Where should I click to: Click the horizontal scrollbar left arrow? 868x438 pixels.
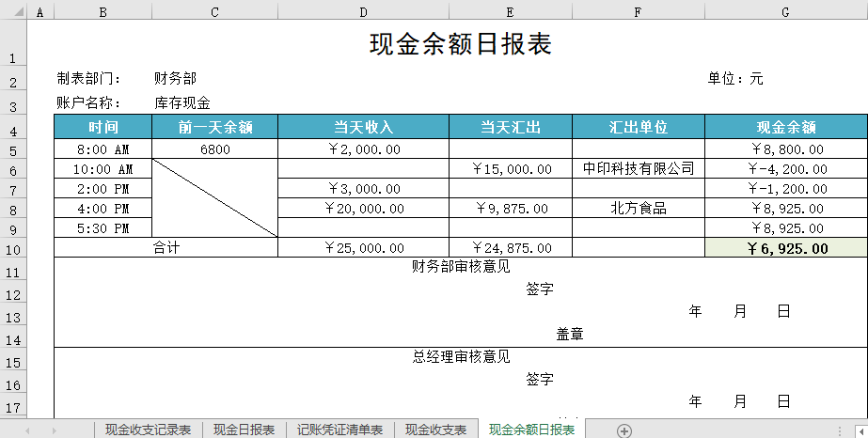(838, 430)
